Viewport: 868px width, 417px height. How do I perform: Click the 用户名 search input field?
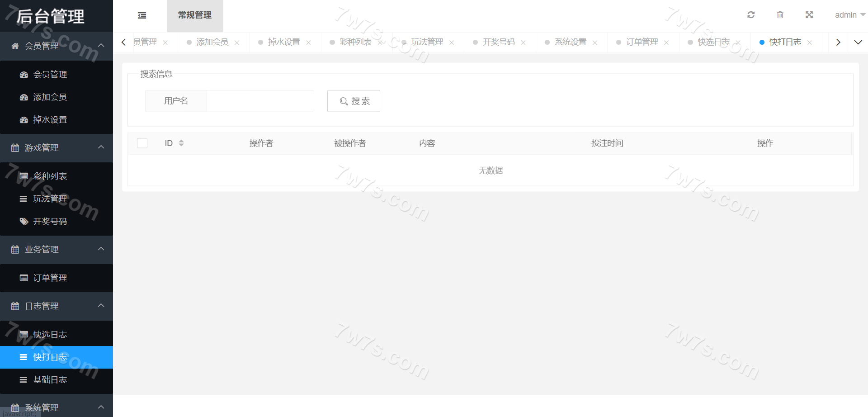tap(260, 101)
